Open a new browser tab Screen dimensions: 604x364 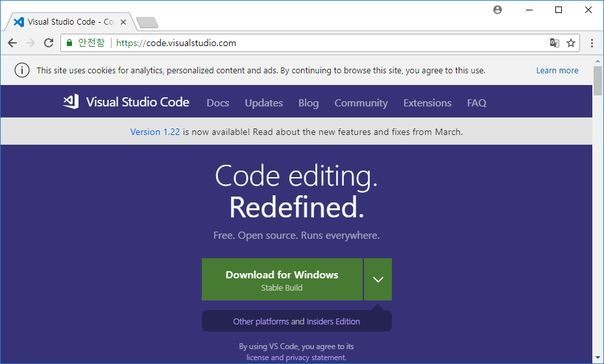147,23
